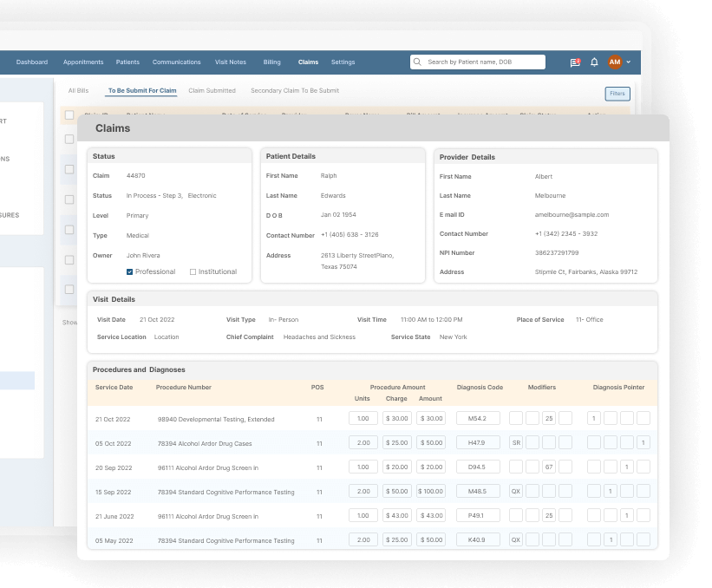
Task: Go to the Dashboard nav link
Action: (32, 62)
